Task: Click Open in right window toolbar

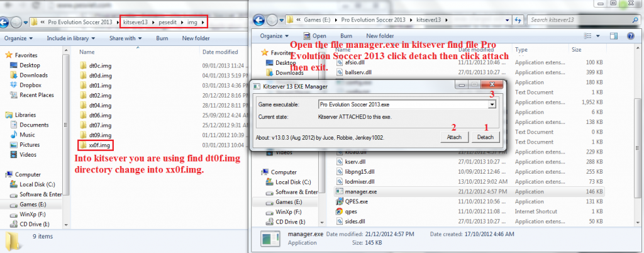Action: 314,36
